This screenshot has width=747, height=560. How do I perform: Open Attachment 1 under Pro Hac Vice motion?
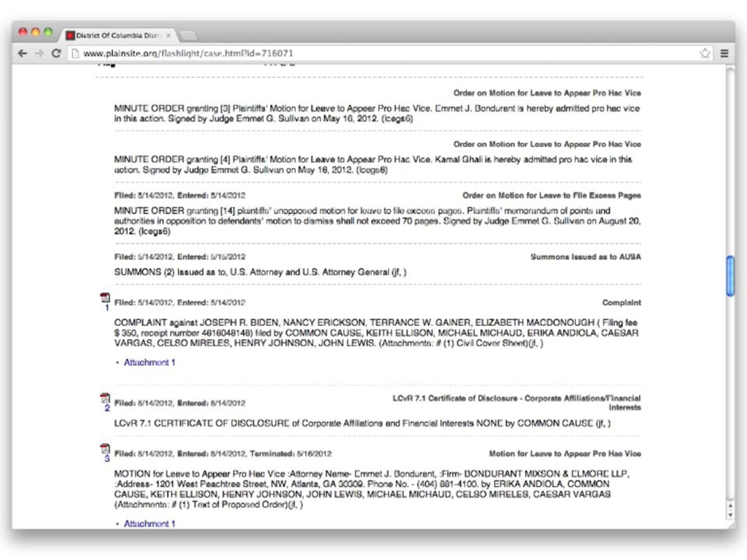[x=149, y=524]
